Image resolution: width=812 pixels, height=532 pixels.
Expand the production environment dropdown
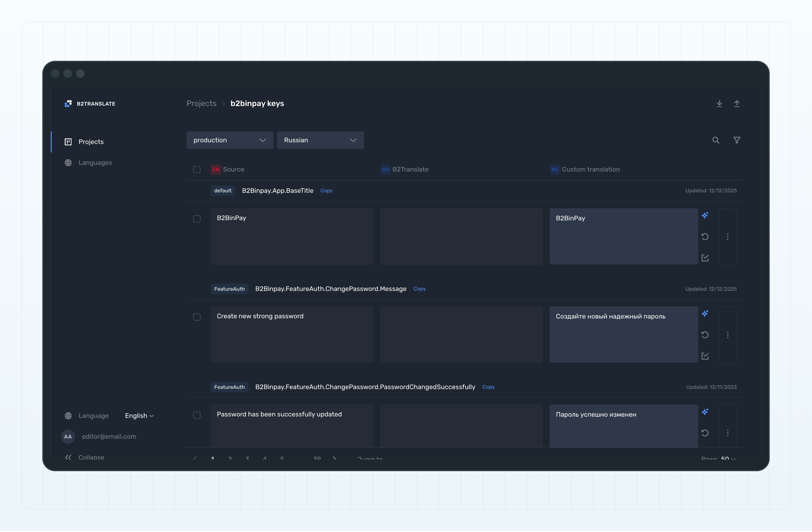230,140
